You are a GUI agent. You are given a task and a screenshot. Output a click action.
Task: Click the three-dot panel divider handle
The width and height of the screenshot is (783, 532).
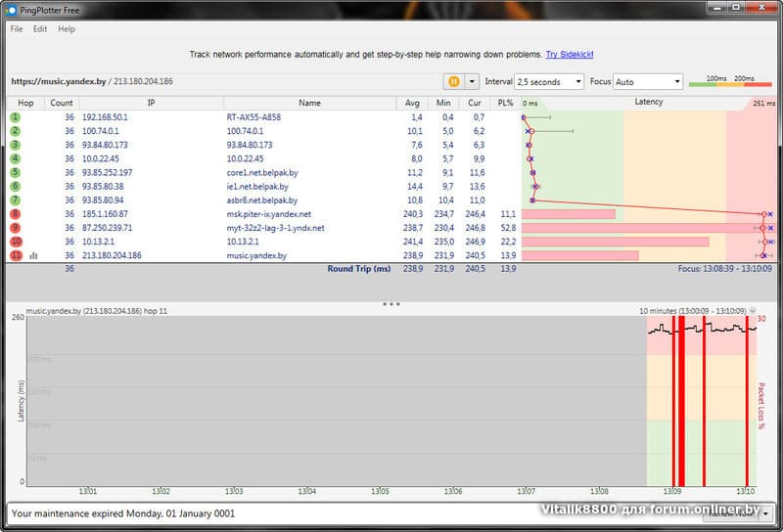(x=391, y=304)
